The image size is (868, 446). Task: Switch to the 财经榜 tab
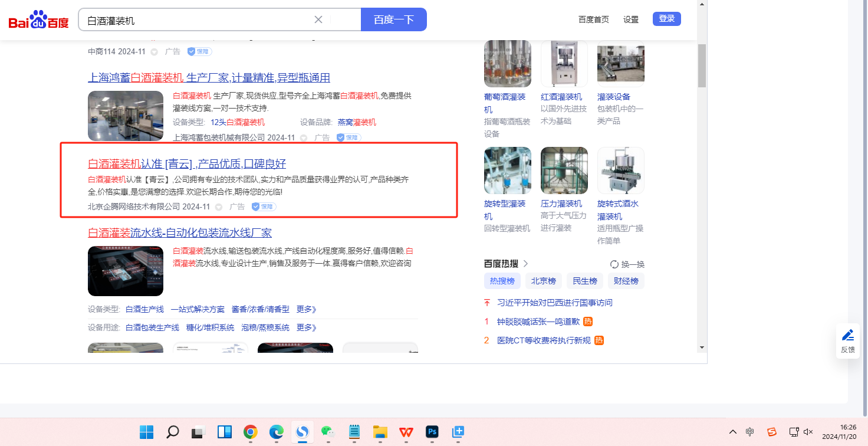pos(626,281)
